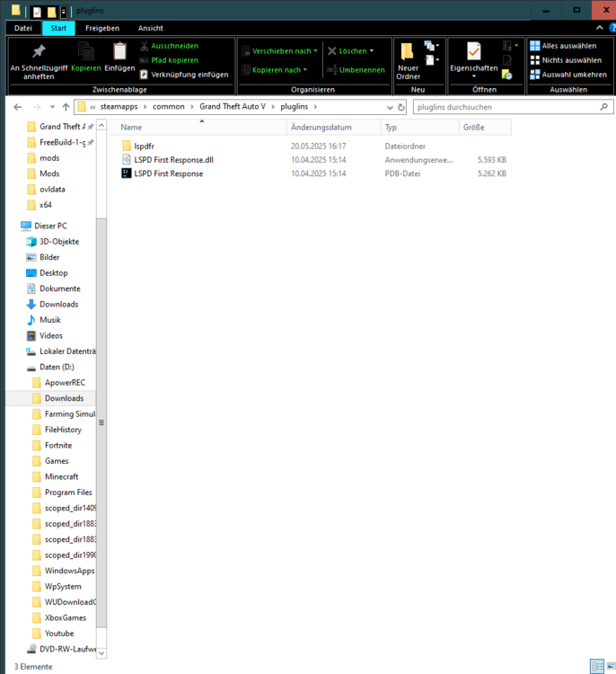Create a Neuer Ordner
Screen dimensions: 616x674
[408, 61]
